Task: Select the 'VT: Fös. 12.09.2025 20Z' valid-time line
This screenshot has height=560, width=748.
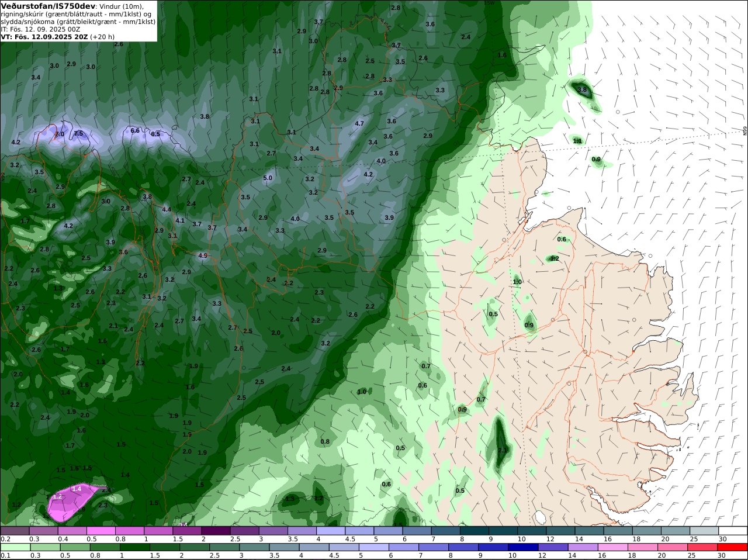Action: pyautogui.click(x=44, y=36)
